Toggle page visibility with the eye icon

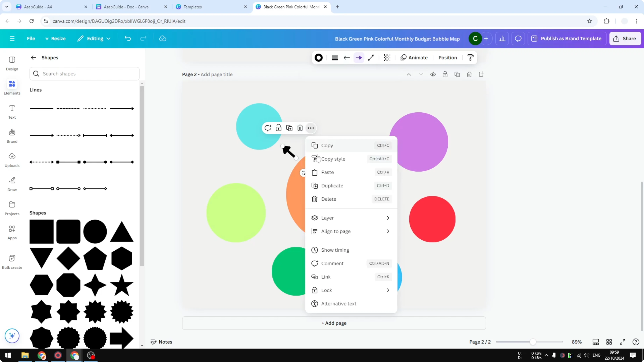tap(433, 74)
